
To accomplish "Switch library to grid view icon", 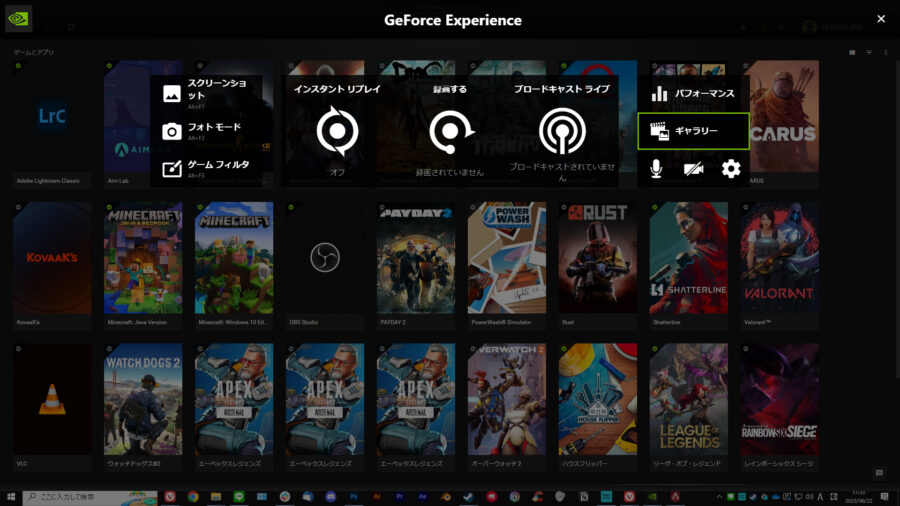I will tap(852, 52).
